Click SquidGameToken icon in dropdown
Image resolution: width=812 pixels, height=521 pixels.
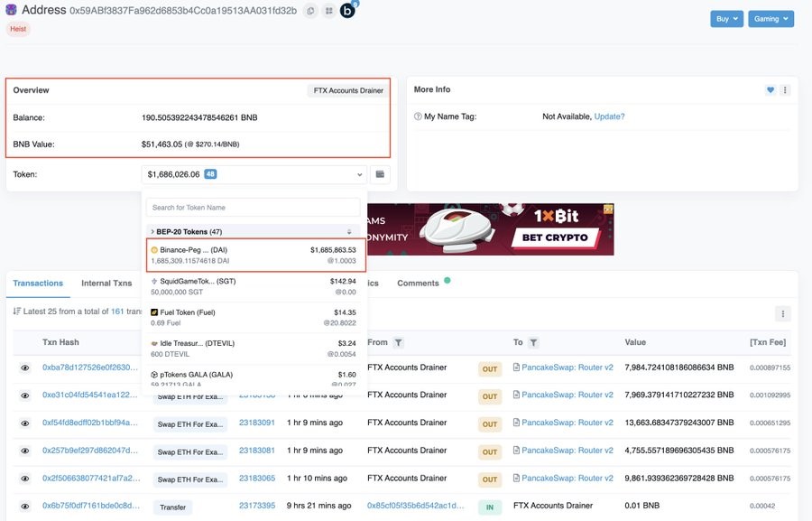tap(154, 282)
